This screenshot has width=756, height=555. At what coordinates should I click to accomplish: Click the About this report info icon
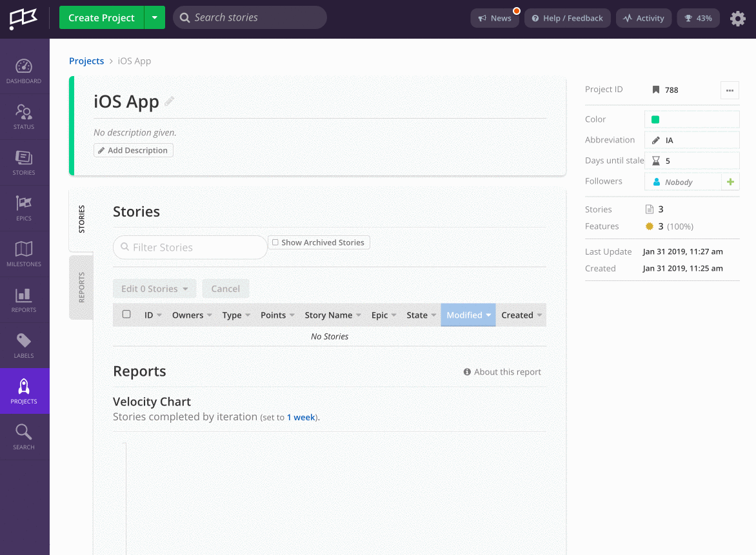(x=467, y=372)
